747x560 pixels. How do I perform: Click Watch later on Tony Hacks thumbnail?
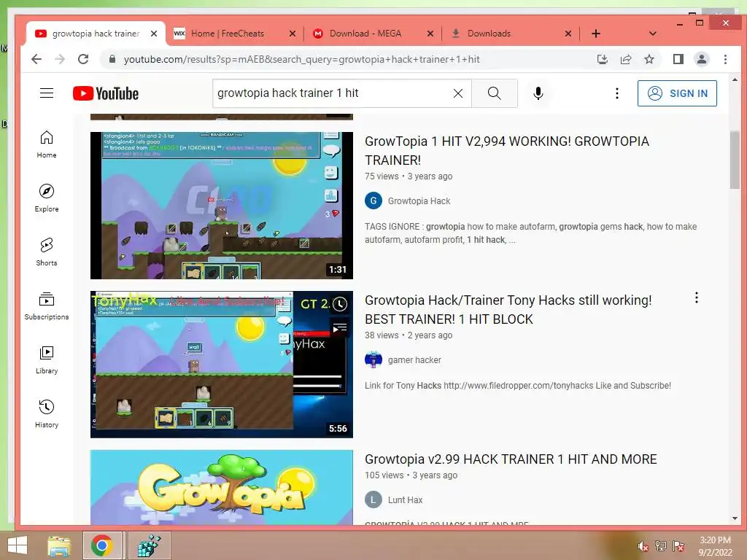coord(340,304)
